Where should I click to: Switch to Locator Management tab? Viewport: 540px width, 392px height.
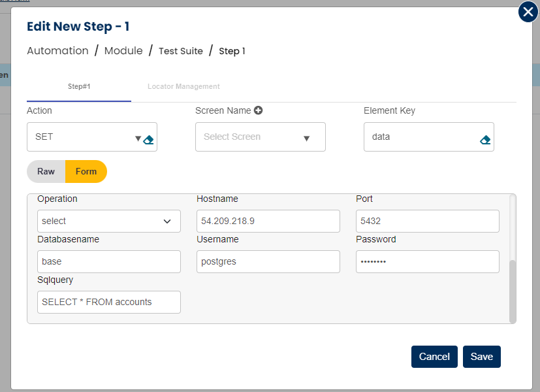click(x=183, y=86)
